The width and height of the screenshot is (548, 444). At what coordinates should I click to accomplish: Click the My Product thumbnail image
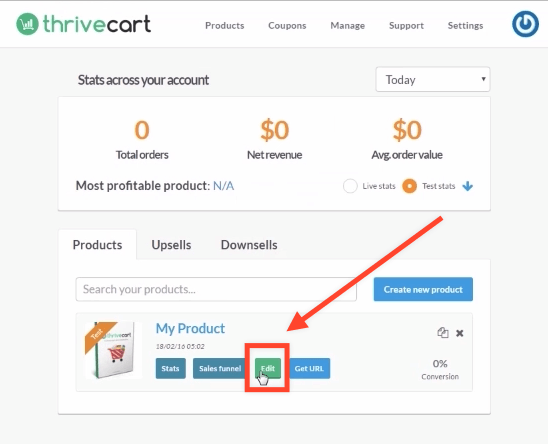pos(114,350)
